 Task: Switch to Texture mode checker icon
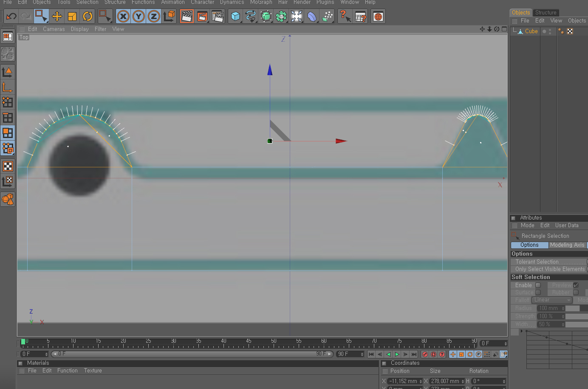(x=8, y=166)
